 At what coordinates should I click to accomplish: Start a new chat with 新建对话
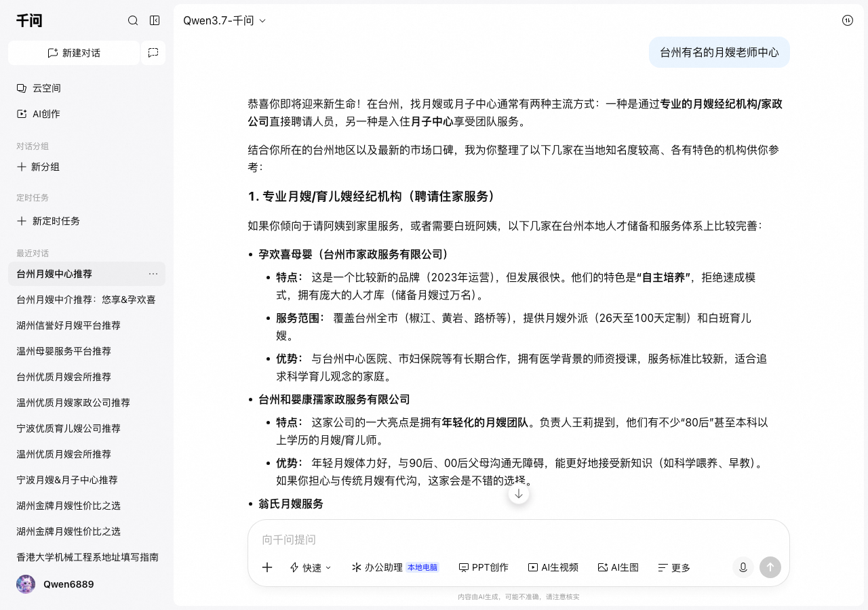pos(74,53)
